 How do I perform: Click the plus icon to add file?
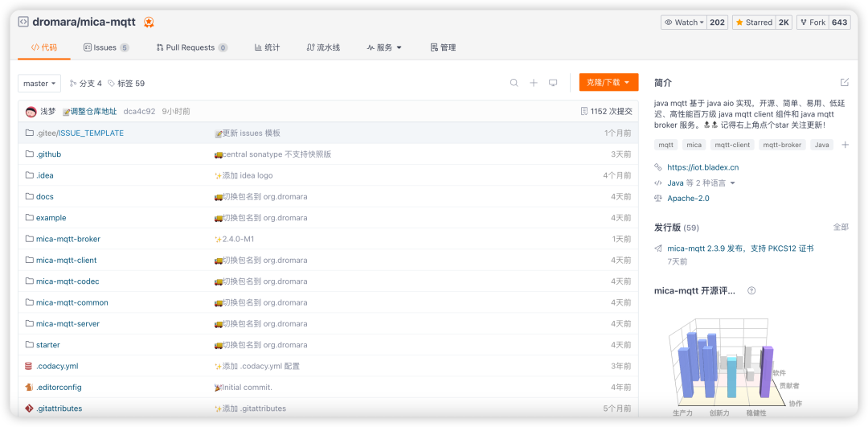coord(533,83)
